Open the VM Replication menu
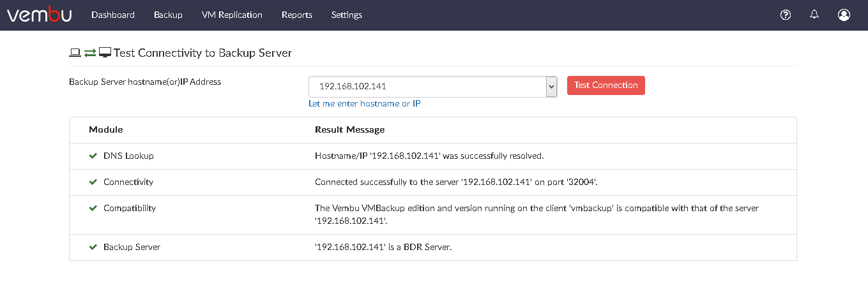The height and width of the screenshot is (303, 868). pos(232,15)
